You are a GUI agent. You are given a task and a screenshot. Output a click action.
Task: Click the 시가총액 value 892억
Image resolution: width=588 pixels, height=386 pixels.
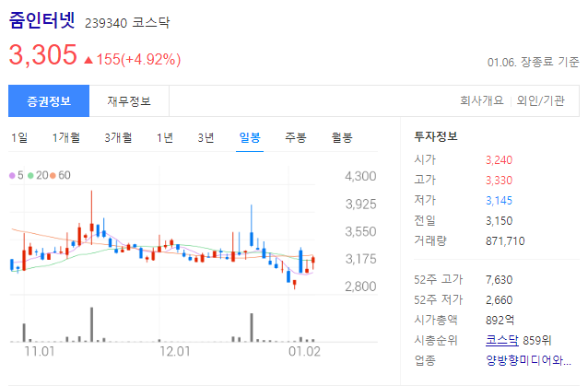click(x=500, y=320)
